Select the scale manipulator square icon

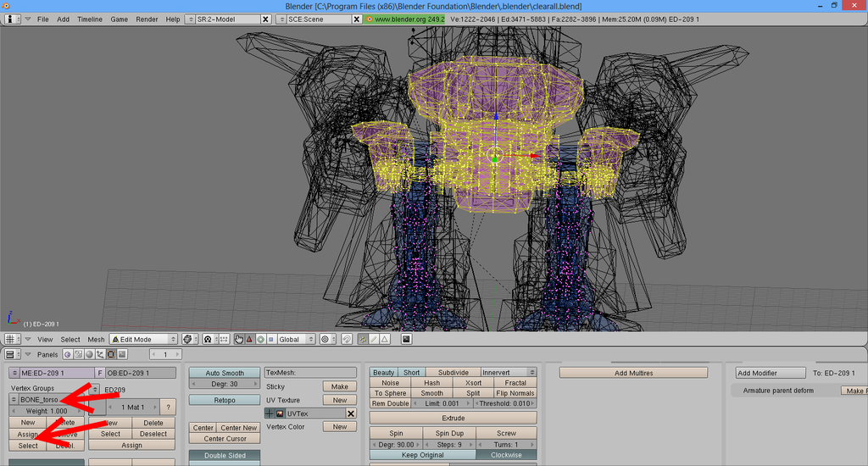[270, 339]
